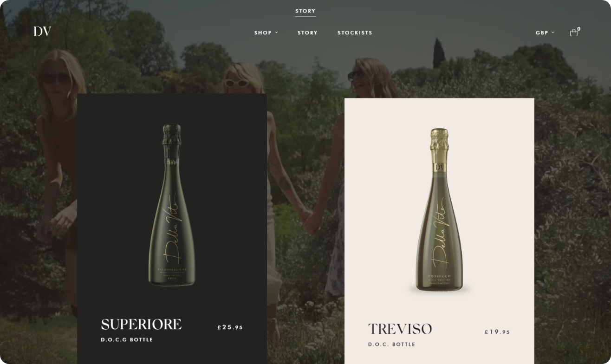Open the STOCKISTS page
611x364 pixels.
click(x=355, y=32)
